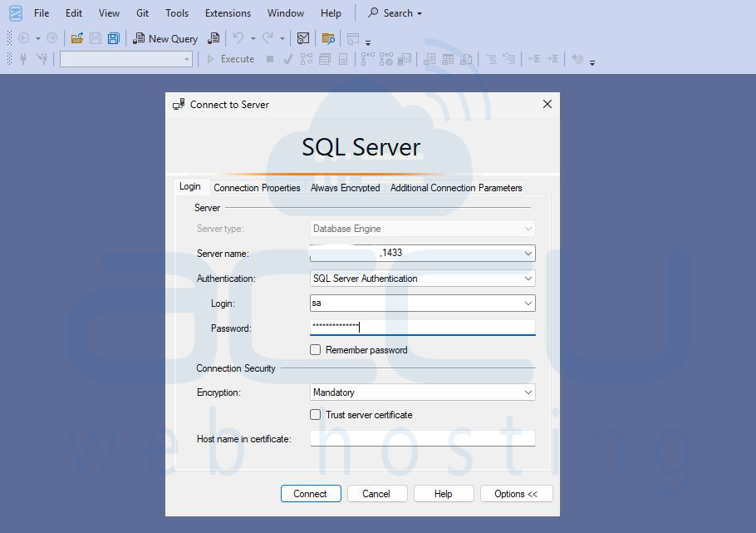Click the Options button
Screen dimensions: 756x533
[516, 493]
